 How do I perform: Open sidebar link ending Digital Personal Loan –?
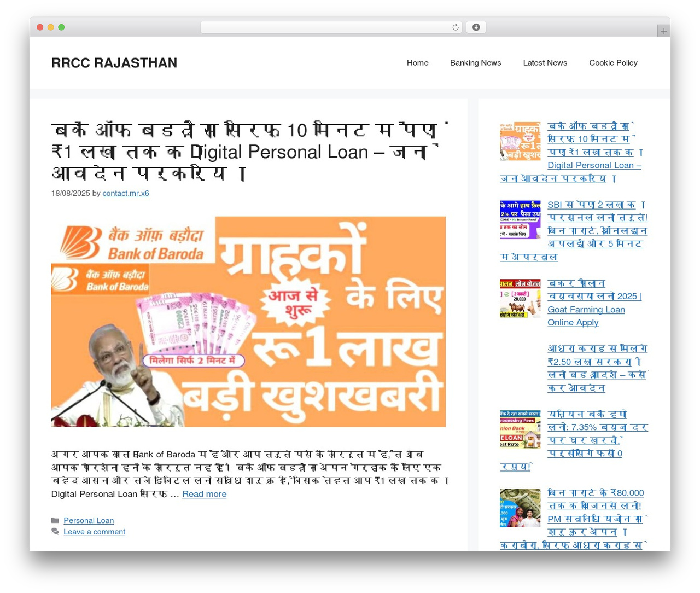coord(573,152)
